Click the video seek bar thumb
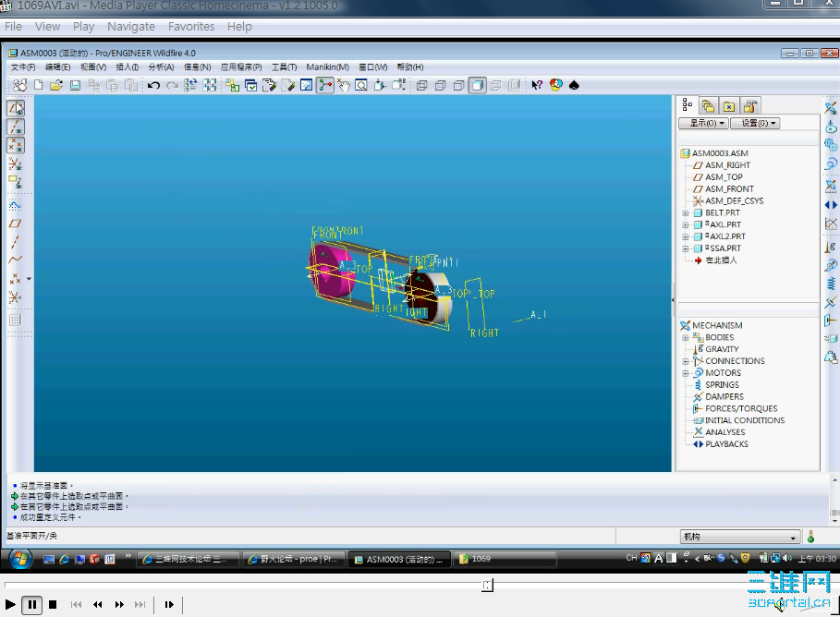Image resolution: width=840 pixels, height=617 pixels. click(x=487, y=585)
